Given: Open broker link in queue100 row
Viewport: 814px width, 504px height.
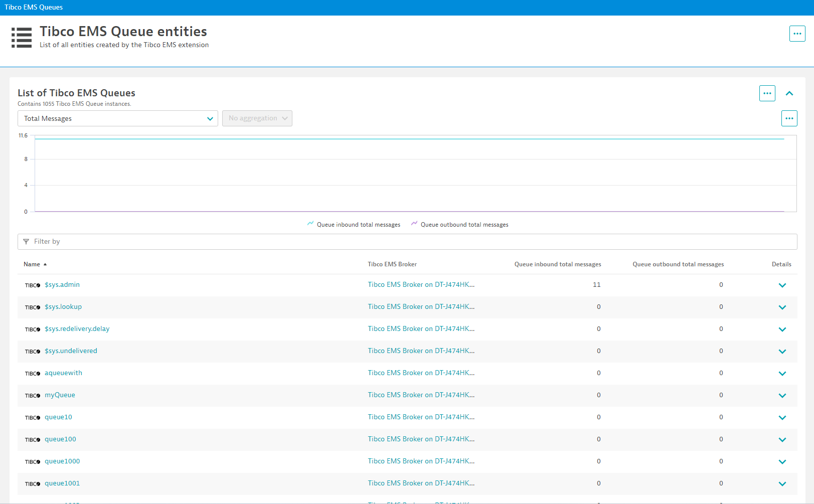Looking at the screenshot, I should (421, 439).
